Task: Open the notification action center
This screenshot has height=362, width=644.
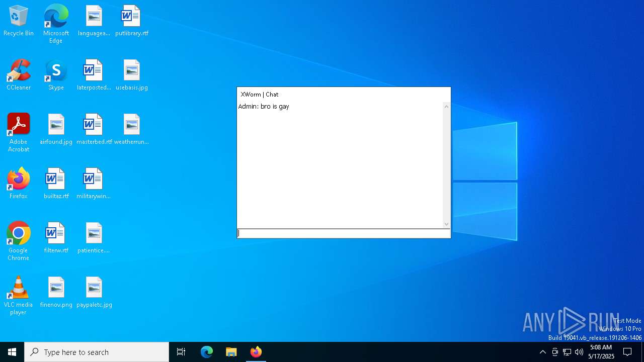Action: [x=628, y=352]
